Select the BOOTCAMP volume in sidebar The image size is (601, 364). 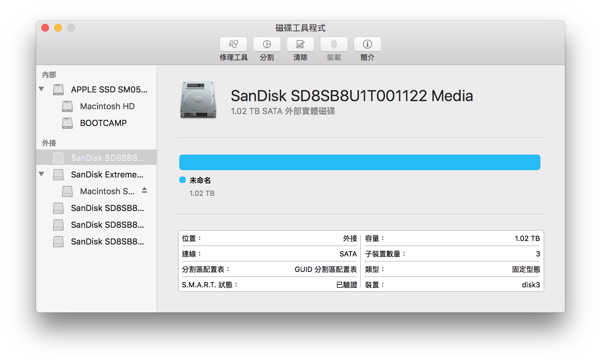[x=103, y=123]
